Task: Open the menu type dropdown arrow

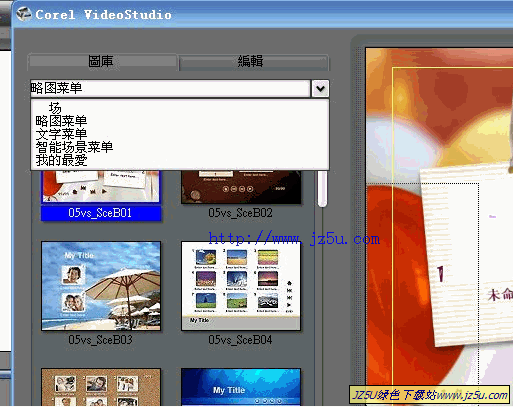Action: [x=320, y=89]
